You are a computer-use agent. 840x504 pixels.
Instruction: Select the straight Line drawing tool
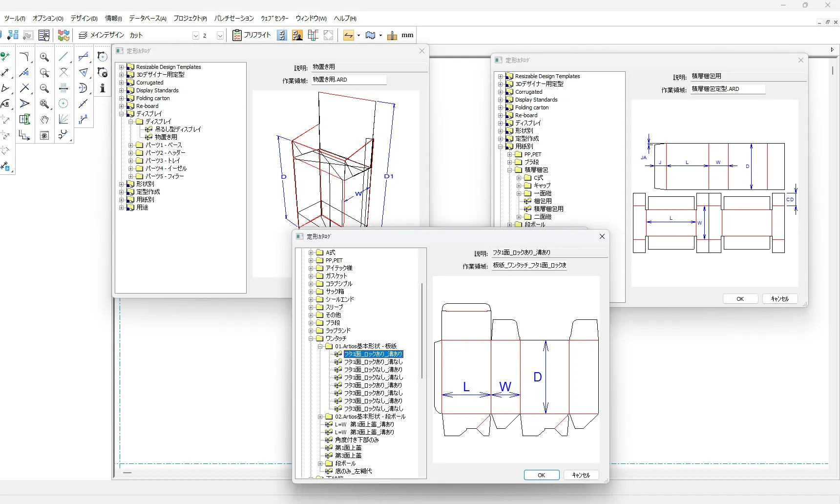tap(63, 57)
